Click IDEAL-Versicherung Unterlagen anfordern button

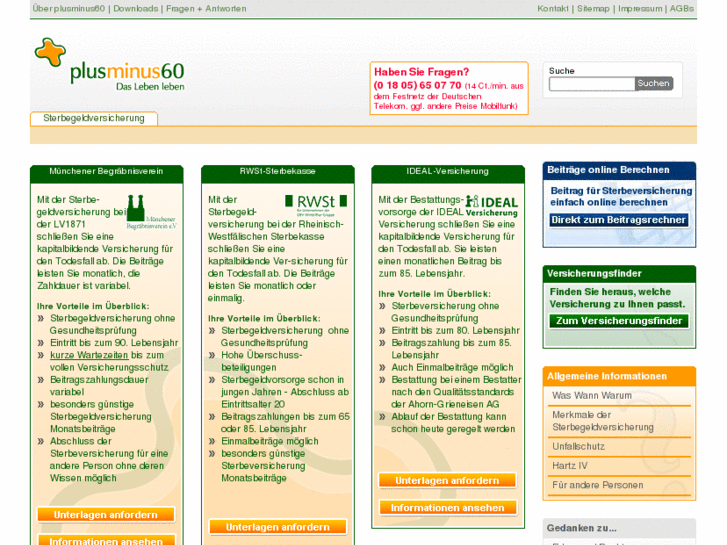(x=447, y=481)
